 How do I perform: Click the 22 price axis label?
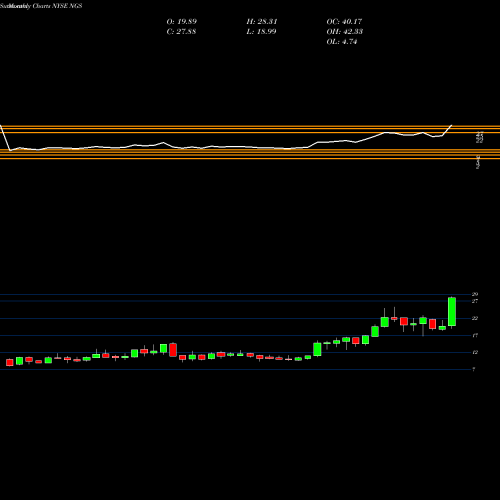475,318
